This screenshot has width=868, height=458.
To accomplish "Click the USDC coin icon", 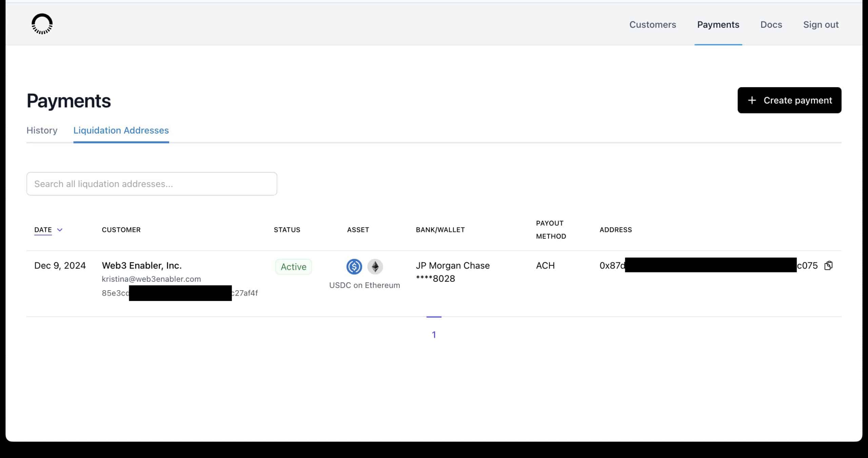I will click(x=354, y=266).
